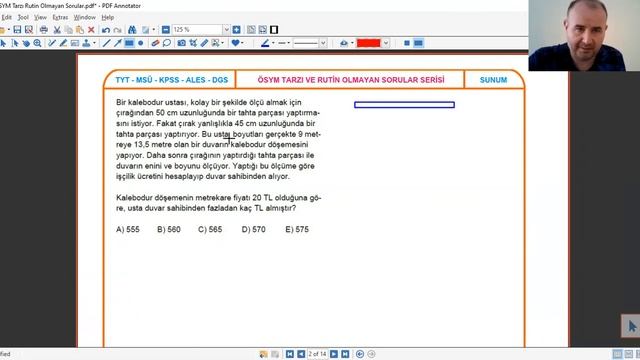This screenshot has height=360, width=640.
Task: Go to first page button
Action: (x=290, y=354)
